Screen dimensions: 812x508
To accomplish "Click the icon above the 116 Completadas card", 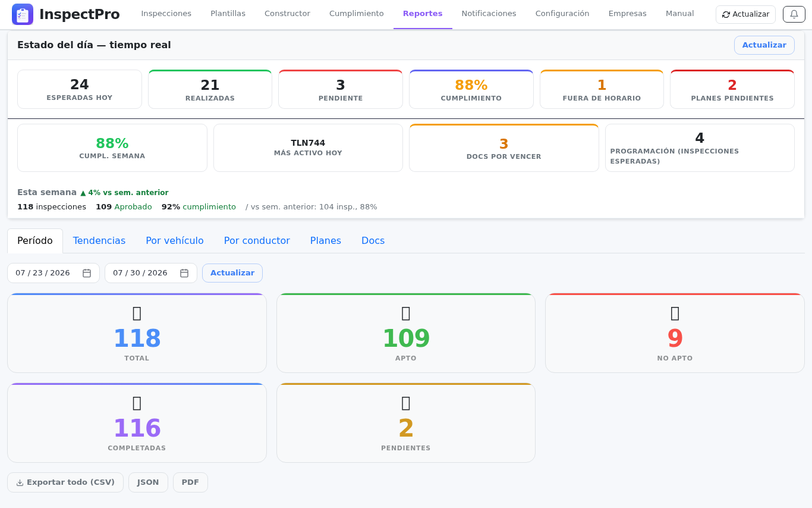I will pos(137,403).
